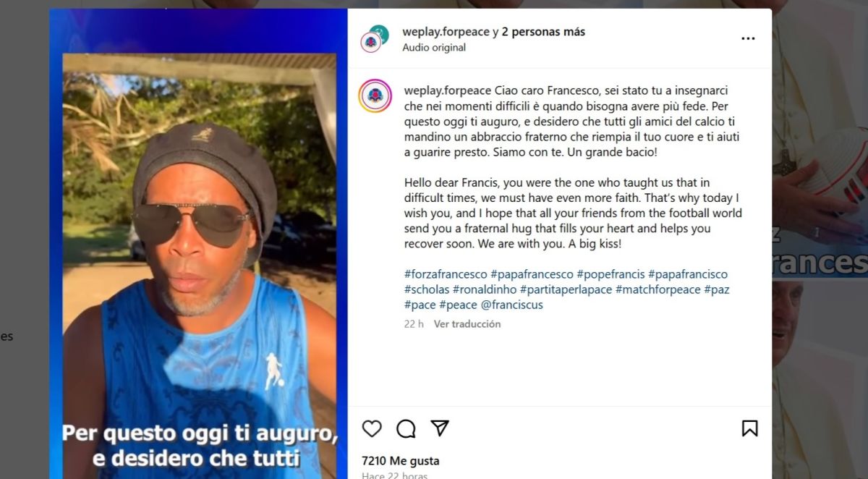This screenshot has height=479, width=868.
Task: Open the #ronaldinho hashtag
Action: pyautogui.click(x=485, y=289)
